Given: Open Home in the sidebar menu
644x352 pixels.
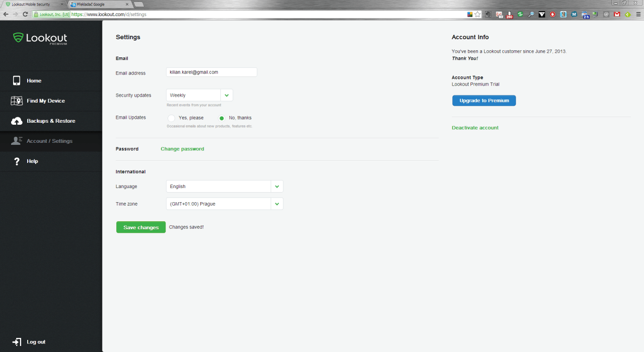Looking at the screenshot, I should coord(51,80).
